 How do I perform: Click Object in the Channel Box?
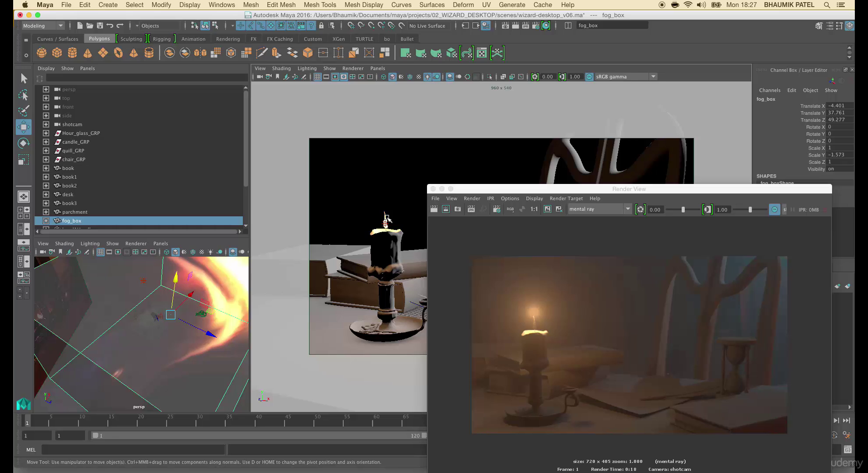(x=811, y=90)
